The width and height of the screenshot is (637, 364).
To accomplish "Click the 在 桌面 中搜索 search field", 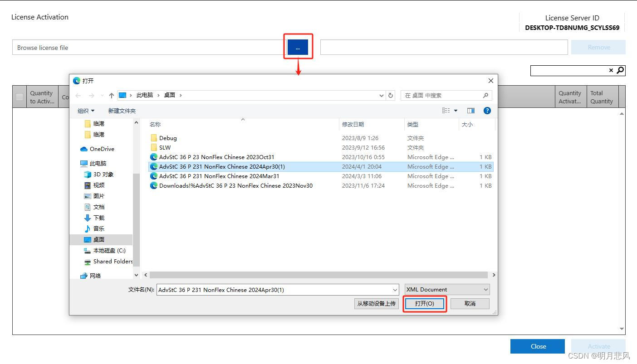I will click(446, 95).
